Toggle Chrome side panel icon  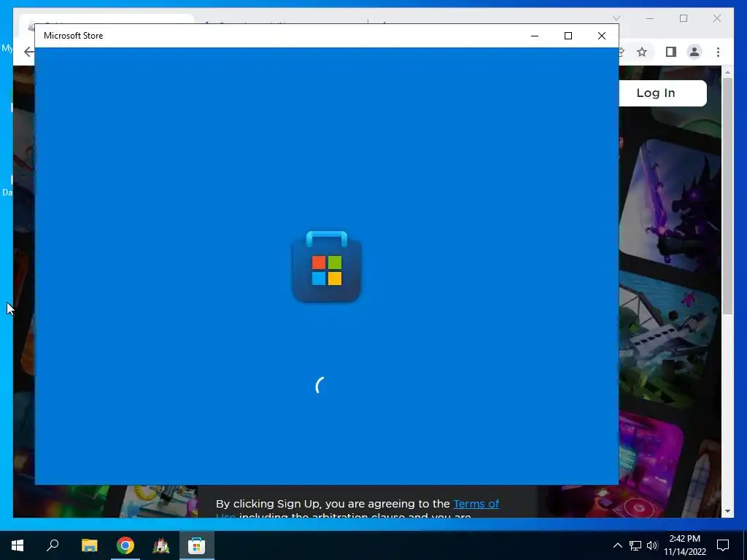(671, 52)
